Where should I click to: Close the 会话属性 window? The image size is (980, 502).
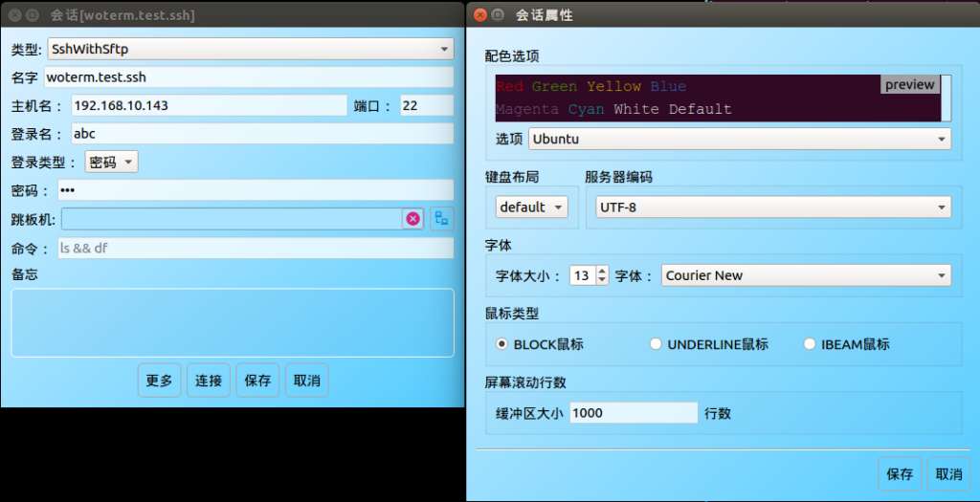480,15
